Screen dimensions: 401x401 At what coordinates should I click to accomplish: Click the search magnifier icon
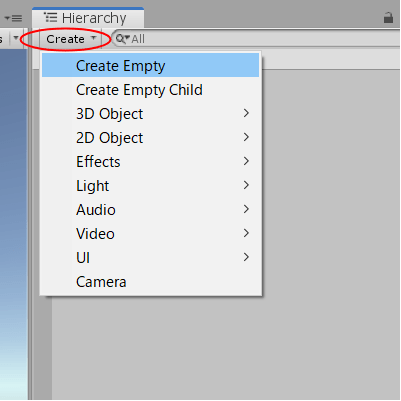[x=122, y=39]
